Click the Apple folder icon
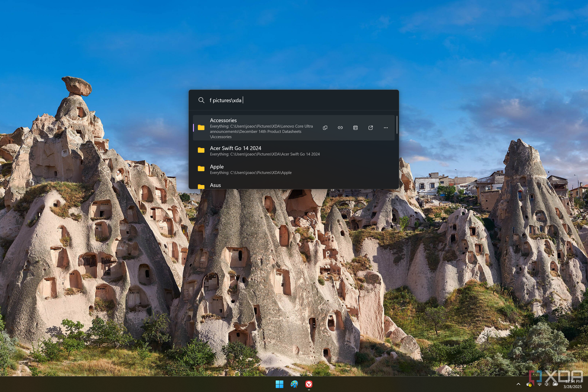 tap(201, 168)
